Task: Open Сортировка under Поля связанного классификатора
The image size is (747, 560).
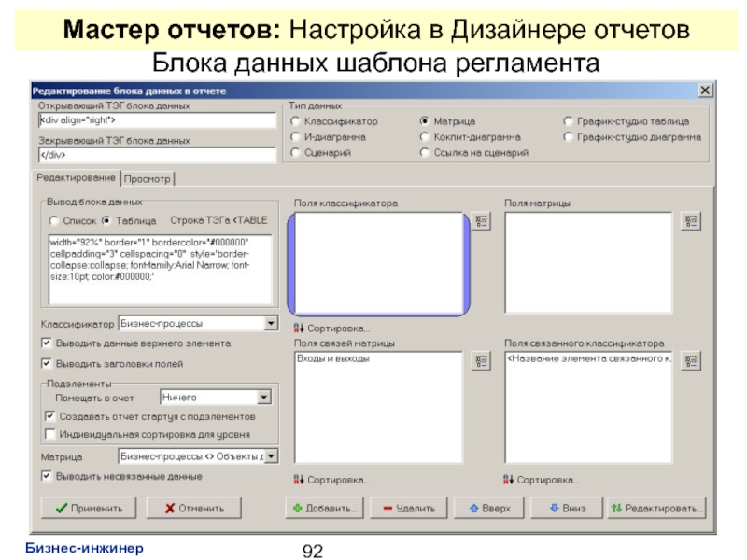Action: [x=542, y=480]
